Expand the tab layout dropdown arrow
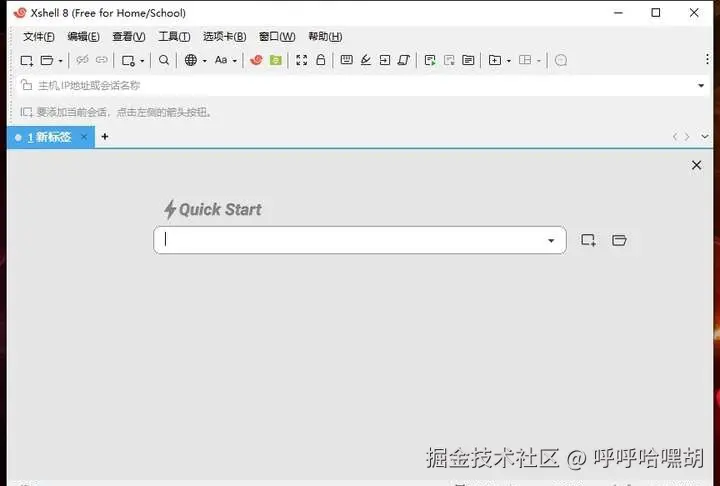The height and width of the screenshot is (486, 720). tap(539, 61)
